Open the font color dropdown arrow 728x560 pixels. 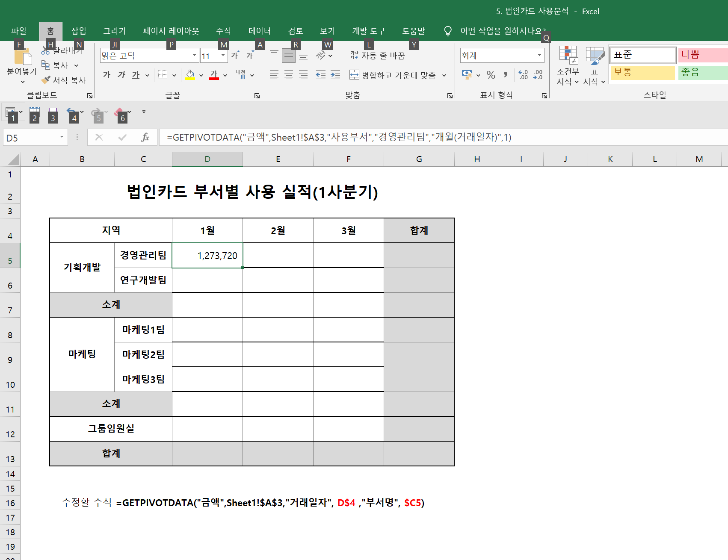point(225,75)
